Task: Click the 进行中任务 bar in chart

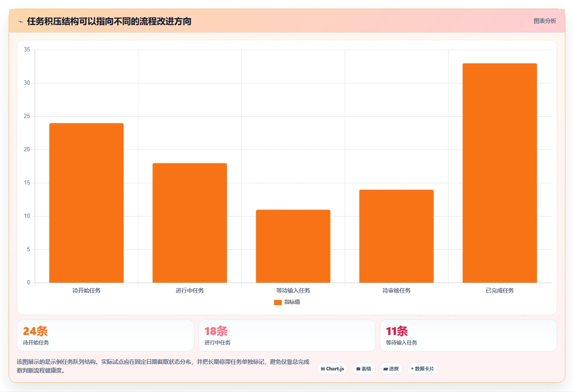Action: (x=190, y=223)
